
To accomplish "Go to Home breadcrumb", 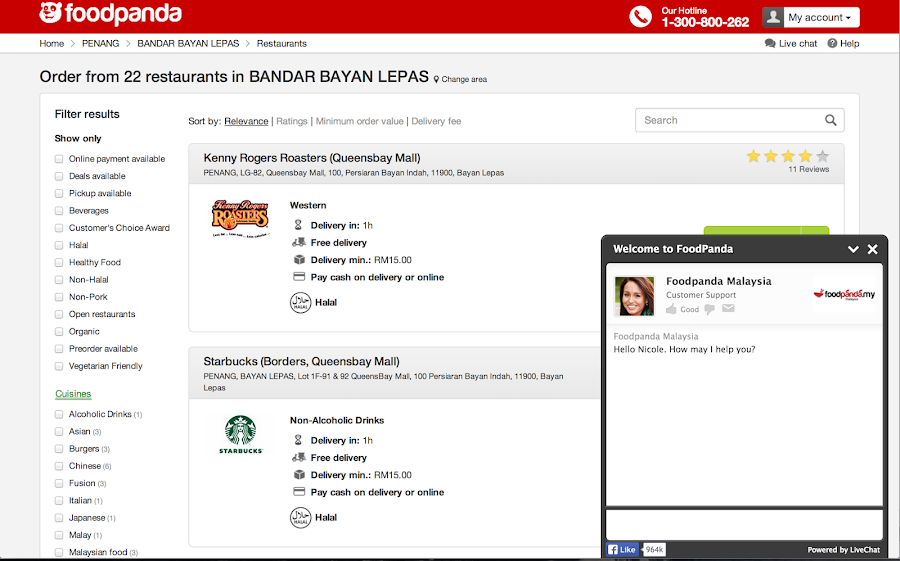I will click(52, 43).
